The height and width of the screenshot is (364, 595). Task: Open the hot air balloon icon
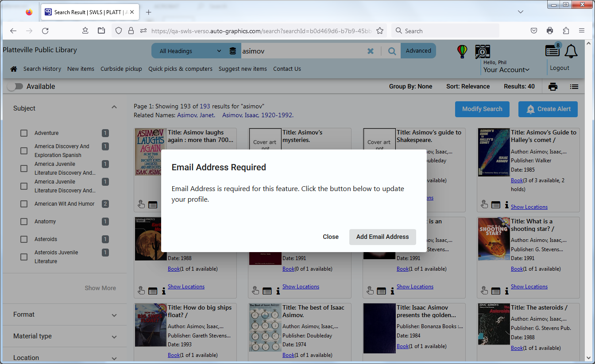pyautogui.click(x=462, y=51)
